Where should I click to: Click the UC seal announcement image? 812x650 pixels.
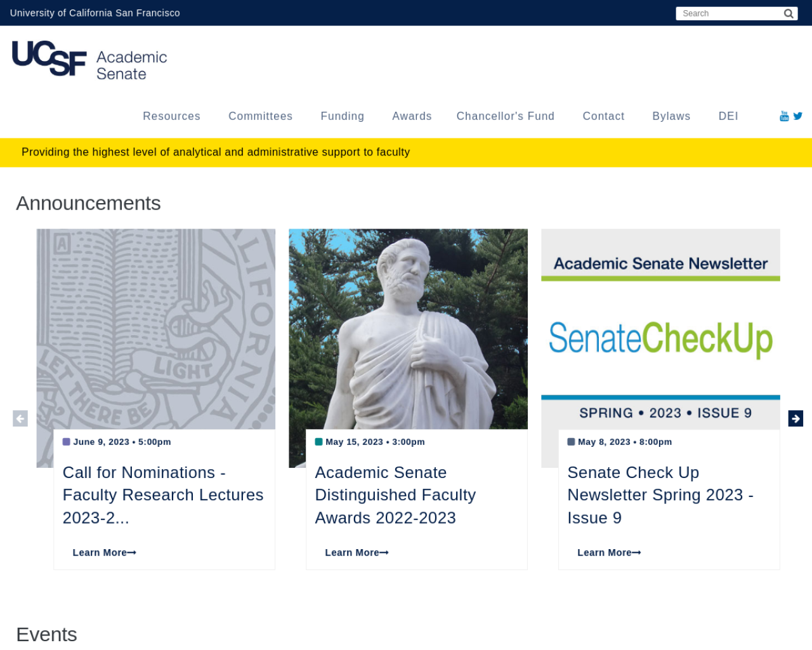point(156,329)
